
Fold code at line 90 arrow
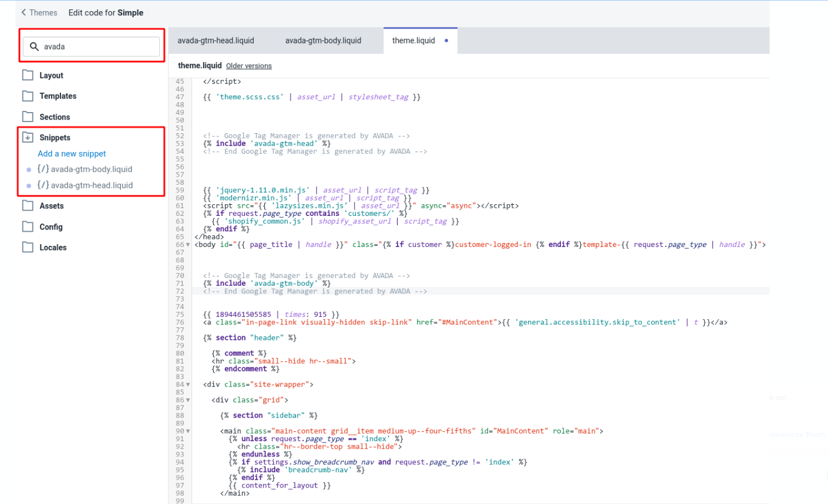click(188, 431)
